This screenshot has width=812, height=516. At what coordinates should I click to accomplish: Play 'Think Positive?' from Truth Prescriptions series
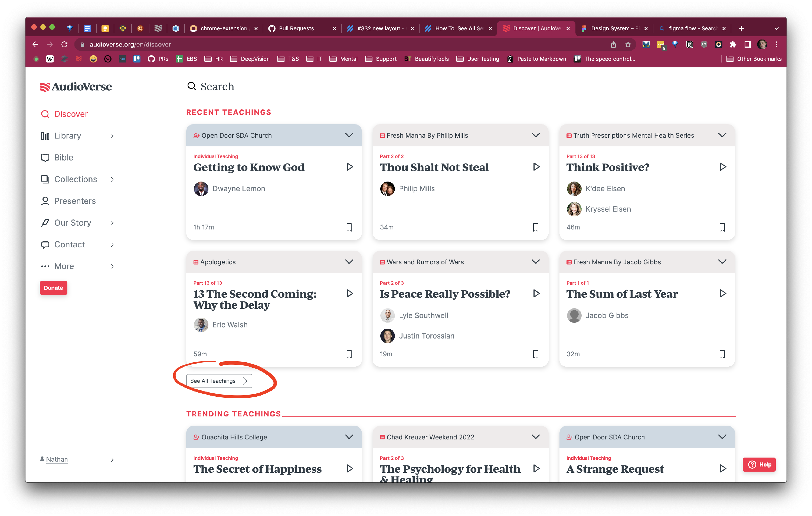tap(723, 166)
